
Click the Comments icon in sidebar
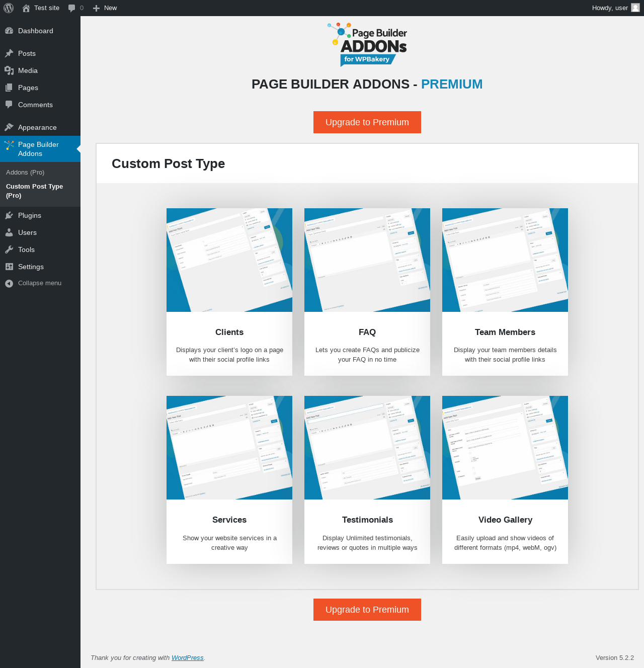click(x=9, y=105)
